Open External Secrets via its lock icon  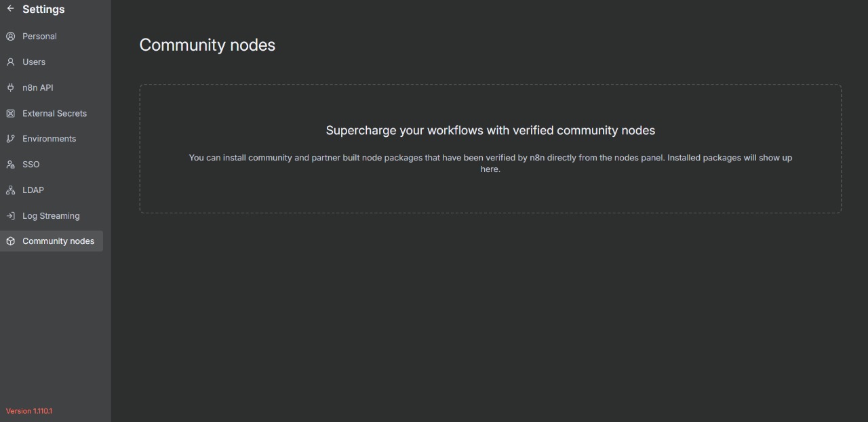10,113
